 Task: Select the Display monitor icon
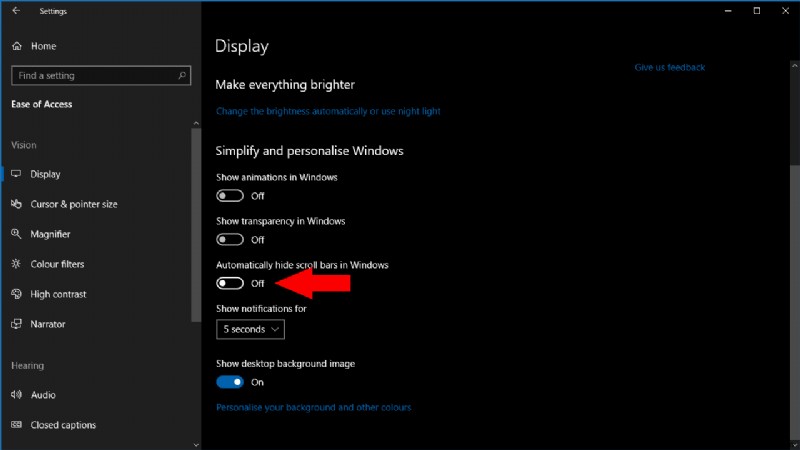(16, 174)
